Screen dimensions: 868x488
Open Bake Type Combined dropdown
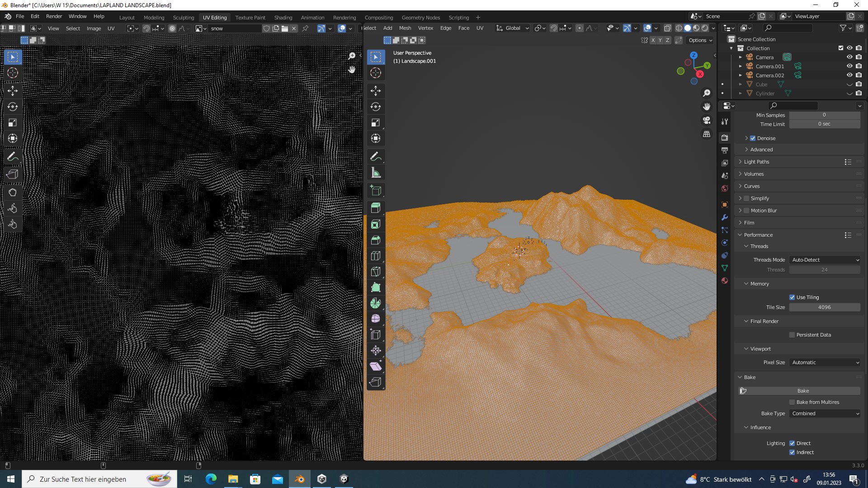tap(825, 413)
